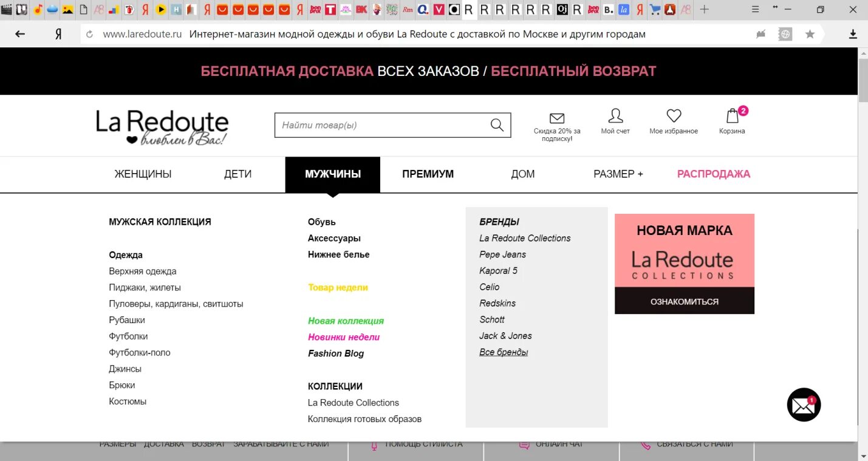Open the РАСПРОДАЖА sale menu
868x461 pixels.
coord(714,174)
